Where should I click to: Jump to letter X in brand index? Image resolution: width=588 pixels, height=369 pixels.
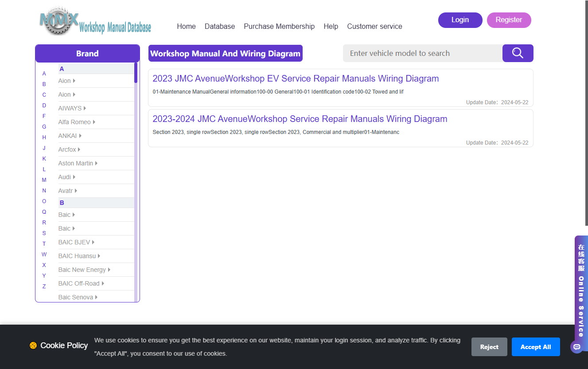click(44, 265)
